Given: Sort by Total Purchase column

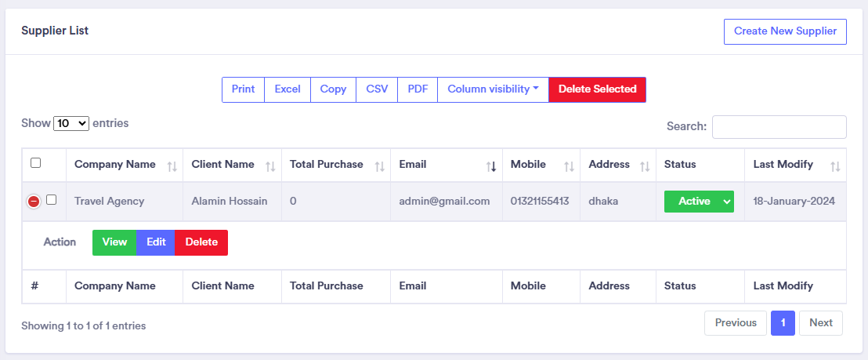Looking at the screenshot, I should 327,165.
